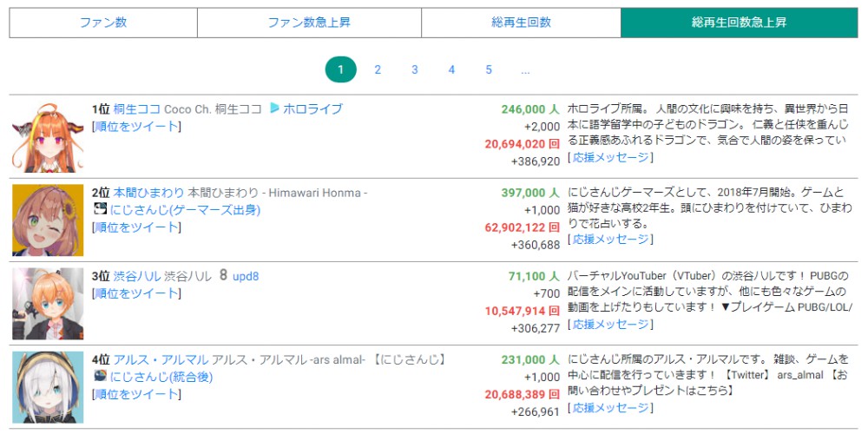This screenshot has height=434, width=868.
Task: Click the 2位 rank label
Action: (x=102, y=193)
